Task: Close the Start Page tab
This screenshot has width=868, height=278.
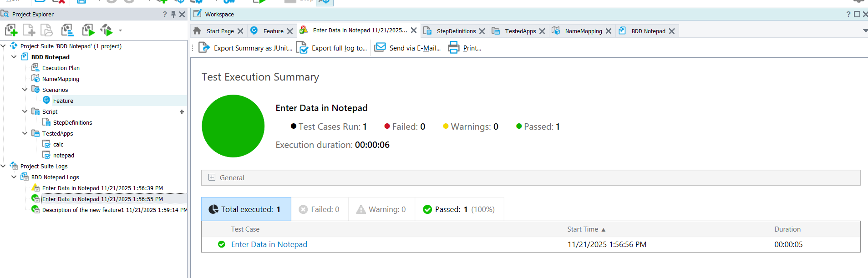Action: tap(240, 31)
